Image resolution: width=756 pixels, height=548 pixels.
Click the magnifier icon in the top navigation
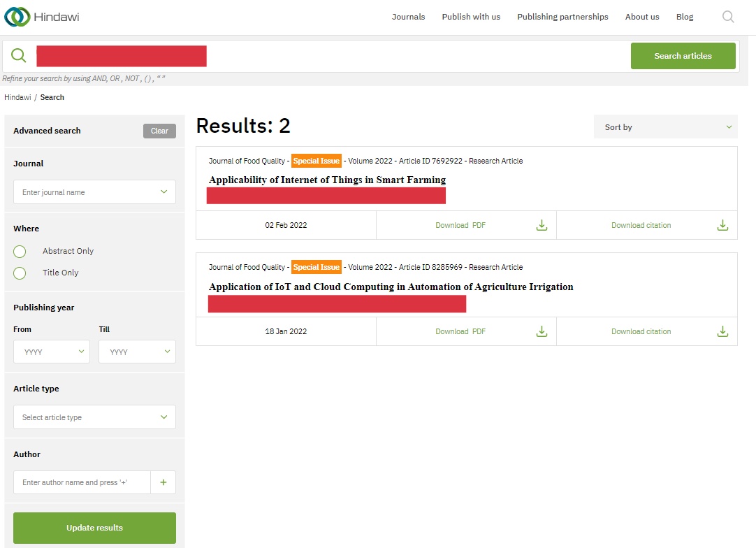point(728,17)
